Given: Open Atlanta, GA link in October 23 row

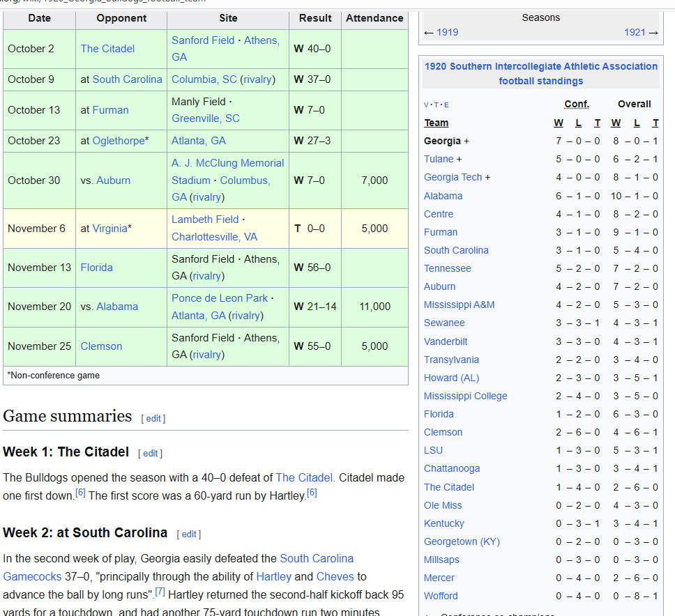Looking at the screenshot, I should coord(199,141).
